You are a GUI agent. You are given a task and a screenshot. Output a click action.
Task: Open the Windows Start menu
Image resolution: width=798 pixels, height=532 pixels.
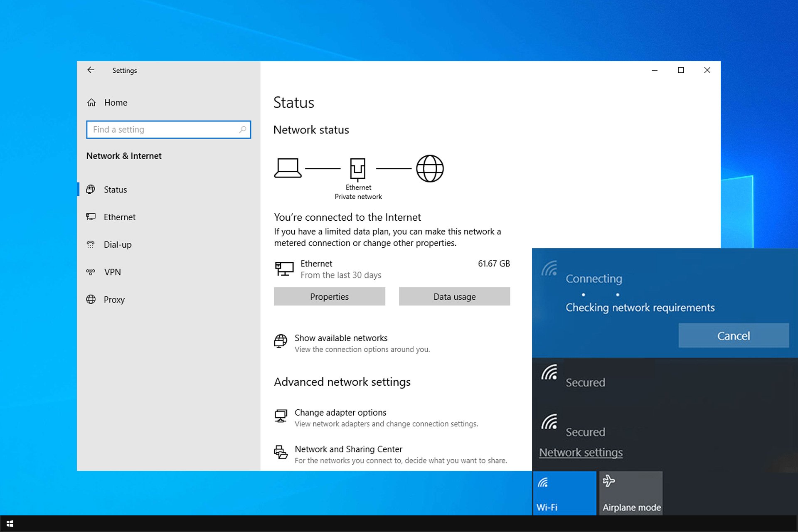tap(10, 524)
